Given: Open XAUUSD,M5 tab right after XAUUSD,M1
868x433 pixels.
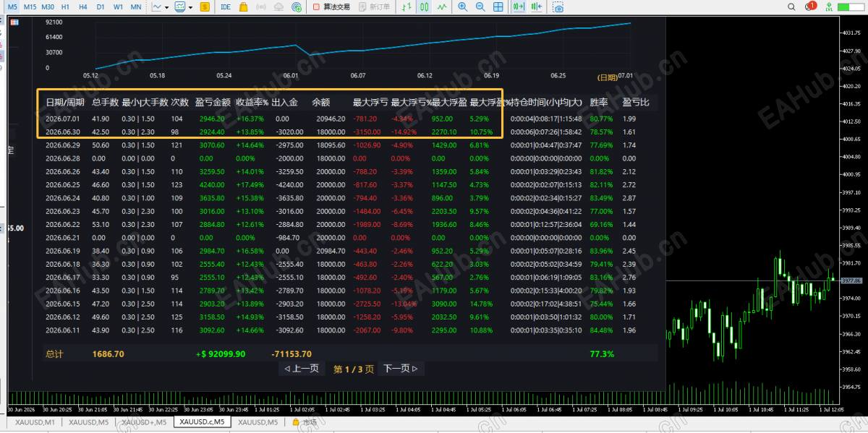Looking at the screenshot, I should point(88,422).
